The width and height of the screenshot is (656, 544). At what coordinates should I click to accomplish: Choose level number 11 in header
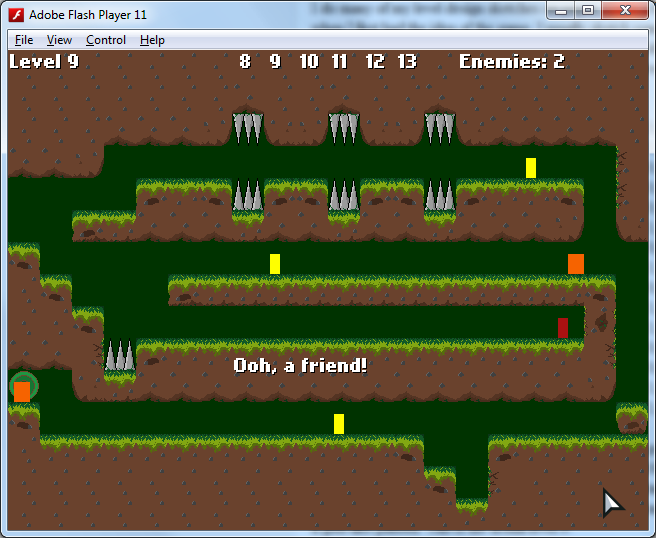coord(340,62)
